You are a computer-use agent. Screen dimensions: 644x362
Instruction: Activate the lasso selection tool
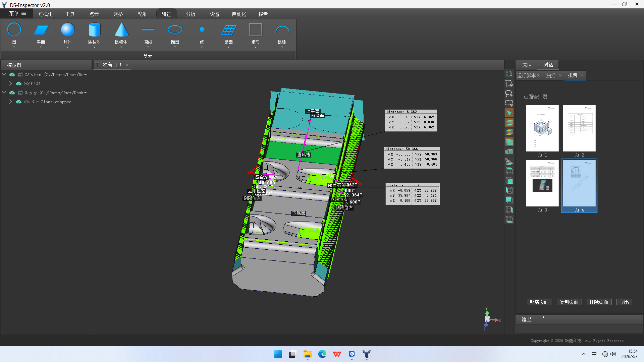click(509, 94)
